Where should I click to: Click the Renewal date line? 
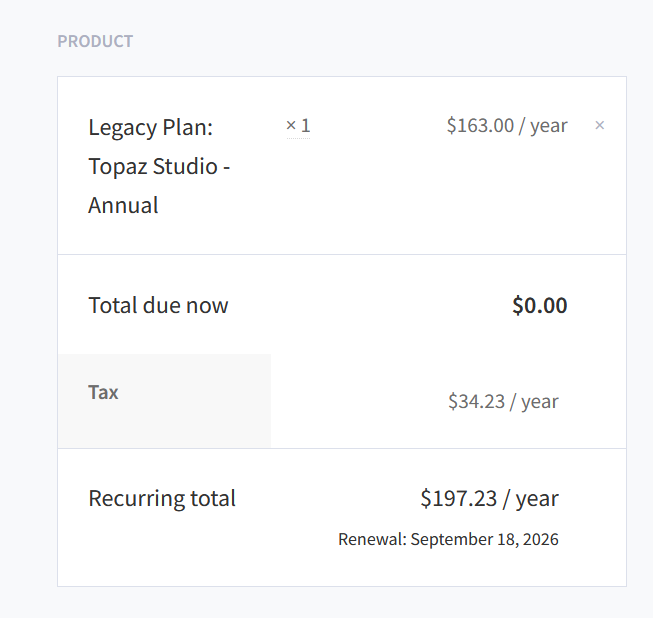[x=448, y=540]
